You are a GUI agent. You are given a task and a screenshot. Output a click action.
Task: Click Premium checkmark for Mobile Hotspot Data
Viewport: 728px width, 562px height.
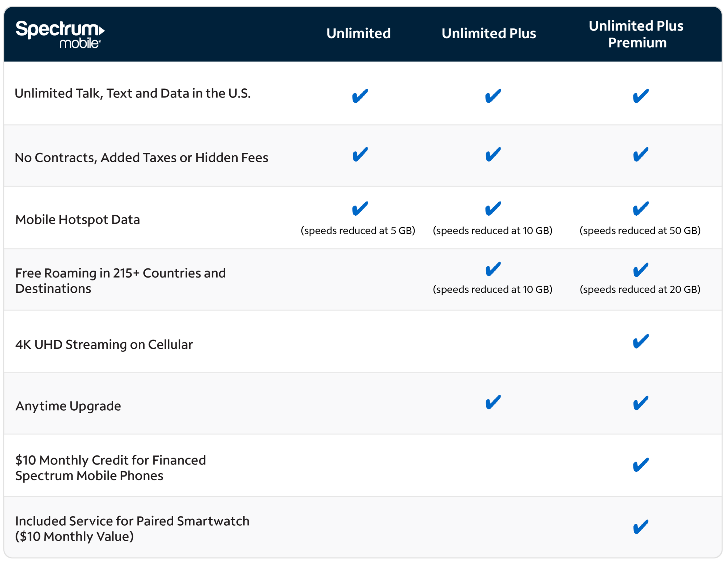(641, 209)
